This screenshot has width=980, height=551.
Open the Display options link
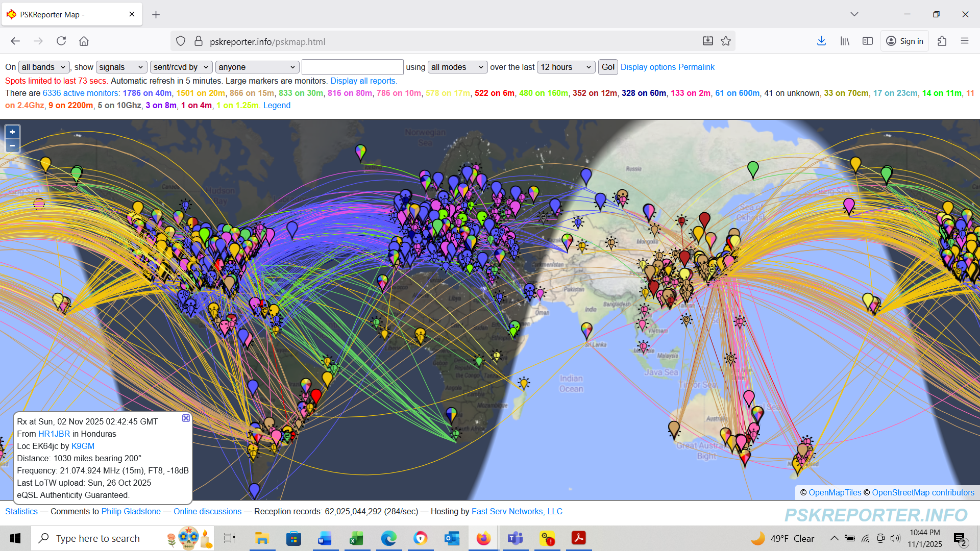(648, 67)
